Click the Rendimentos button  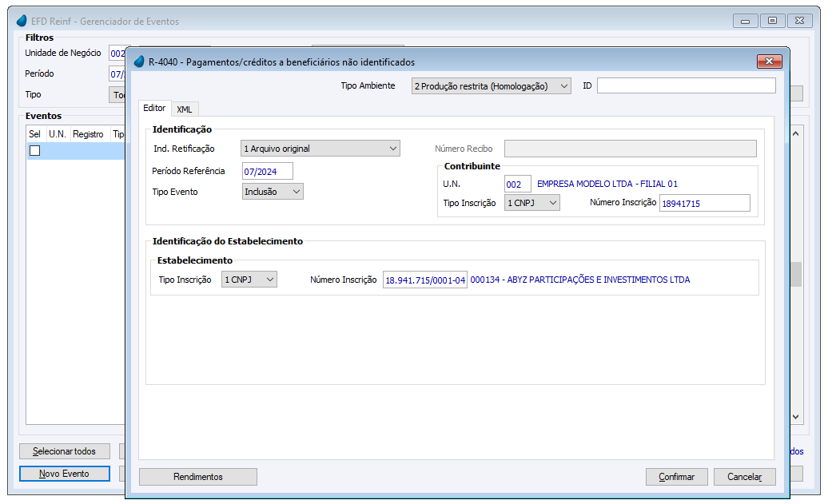[x=198, y=477]
